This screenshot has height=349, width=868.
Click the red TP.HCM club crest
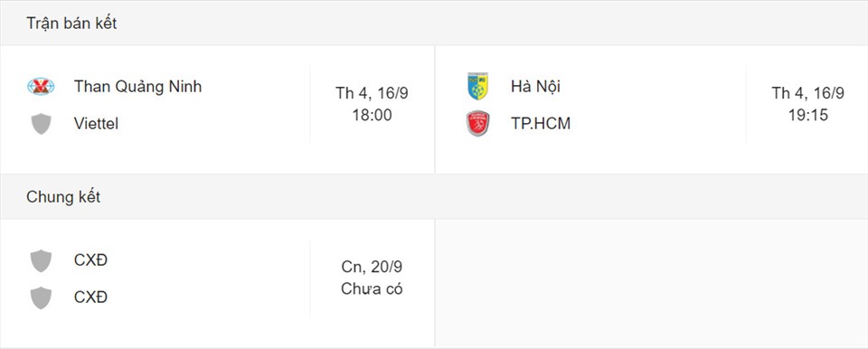[477, 124]
